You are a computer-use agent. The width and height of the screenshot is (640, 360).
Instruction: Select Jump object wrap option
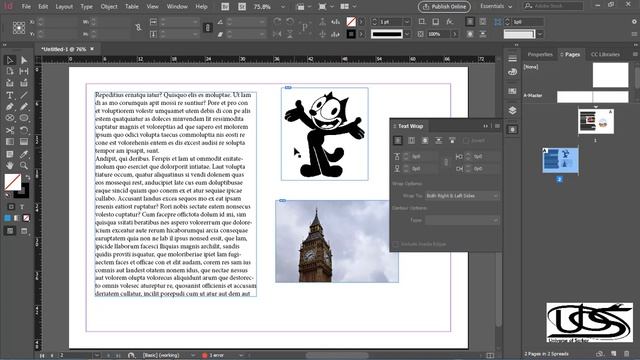coord(438,140)
